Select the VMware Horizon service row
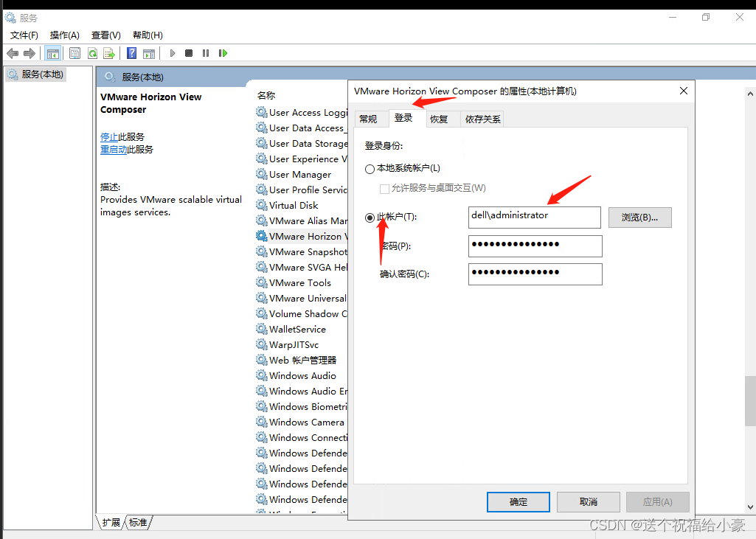This screenshot has width=756, height=539. tap(302, 236)
